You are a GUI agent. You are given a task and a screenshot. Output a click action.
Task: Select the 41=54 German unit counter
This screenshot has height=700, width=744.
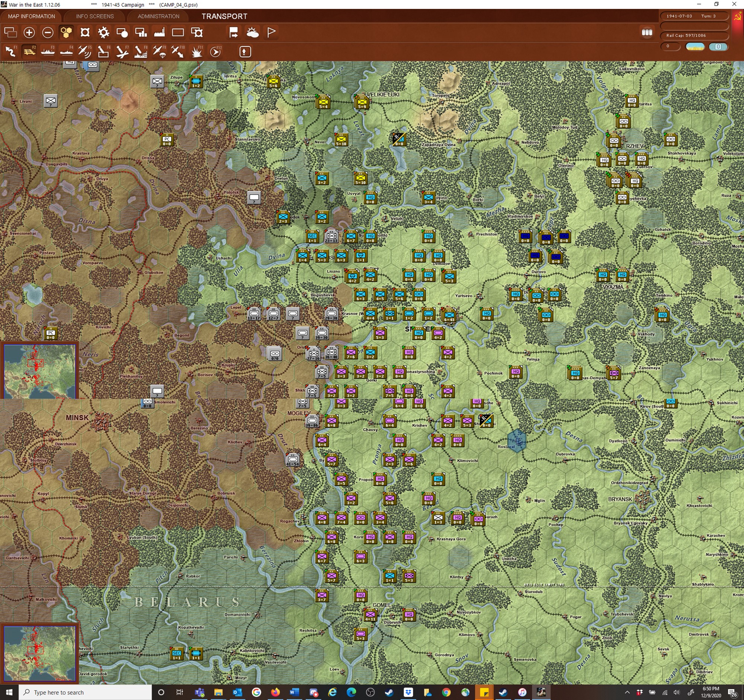click(293, 459)
